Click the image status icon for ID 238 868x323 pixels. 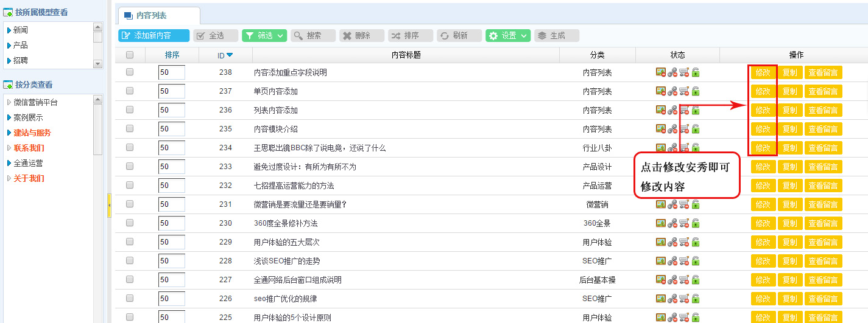tap(661, 72)
